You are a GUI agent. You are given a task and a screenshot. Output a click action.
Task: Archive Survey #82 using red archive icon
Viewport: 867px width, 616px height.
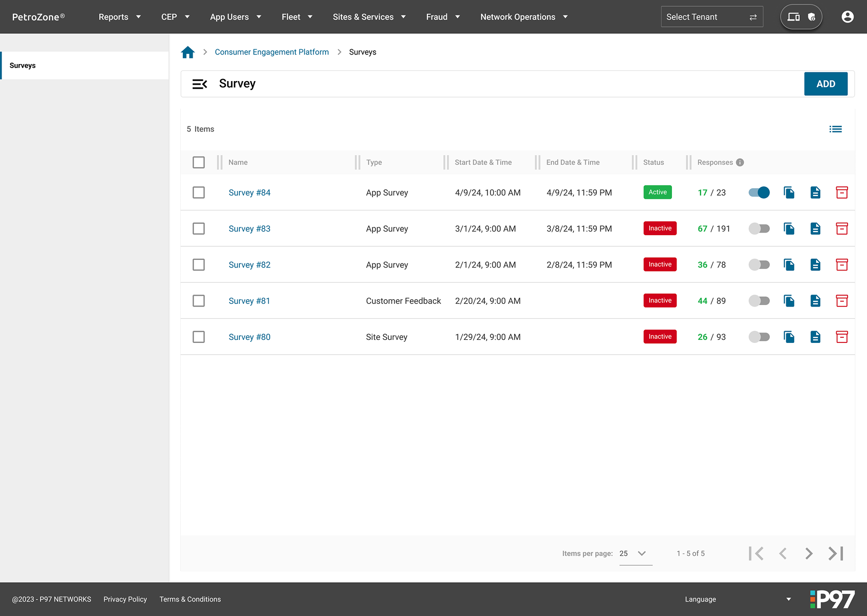point(841,265)
